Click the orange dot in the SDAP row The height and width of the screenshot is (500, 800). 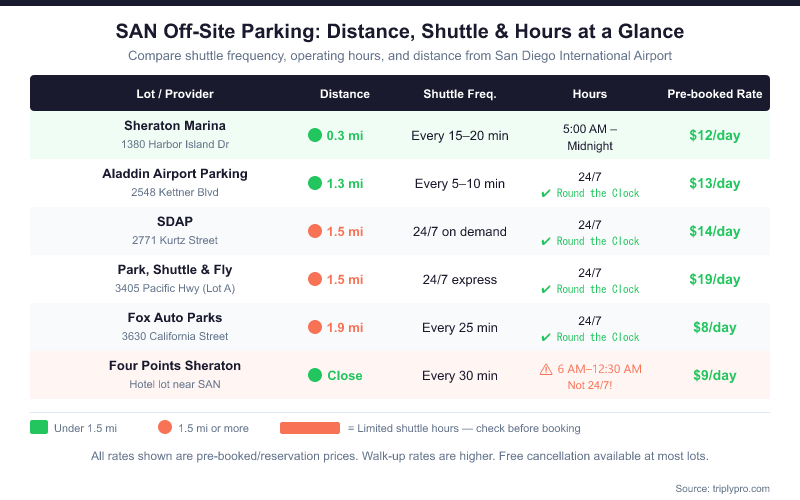[x=315, y=231]
